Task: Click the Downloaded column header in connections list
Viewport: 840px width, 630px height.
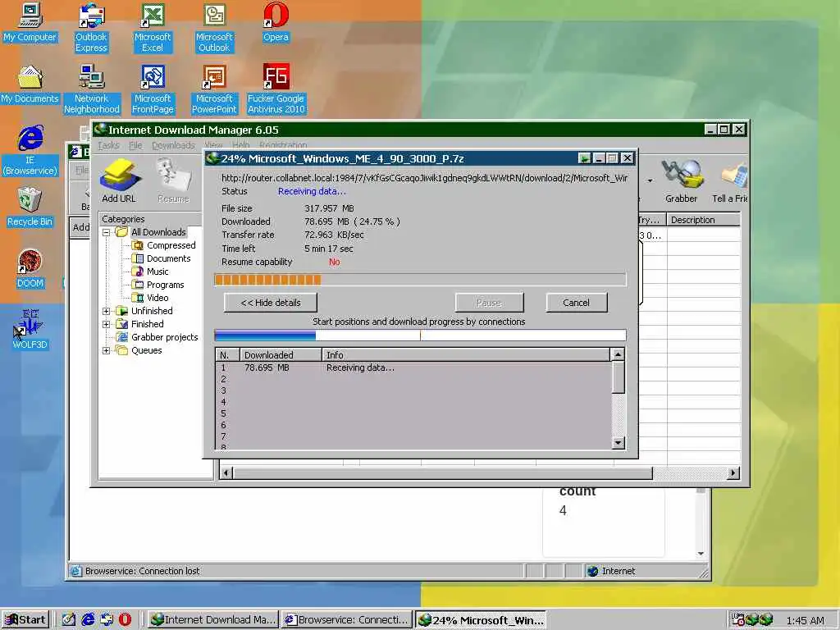Action: pyautogui.click(x=281, y=354)
